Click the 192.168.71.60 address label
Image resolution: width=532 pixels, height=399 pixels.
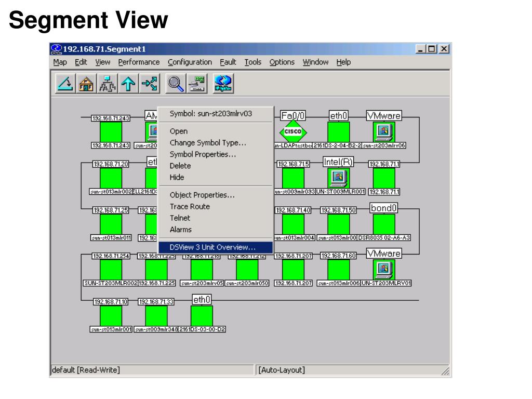[x=338, y=256]
